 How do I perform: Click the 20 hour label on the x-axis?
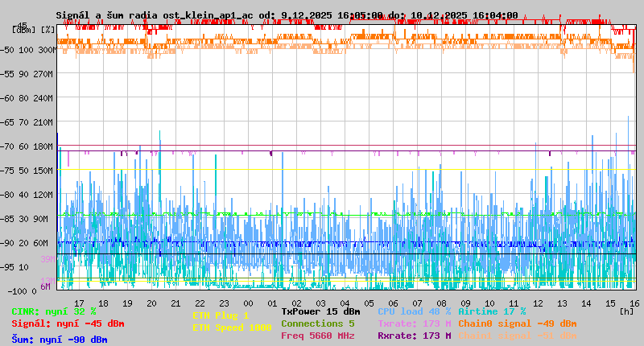[x=151, y=303]
